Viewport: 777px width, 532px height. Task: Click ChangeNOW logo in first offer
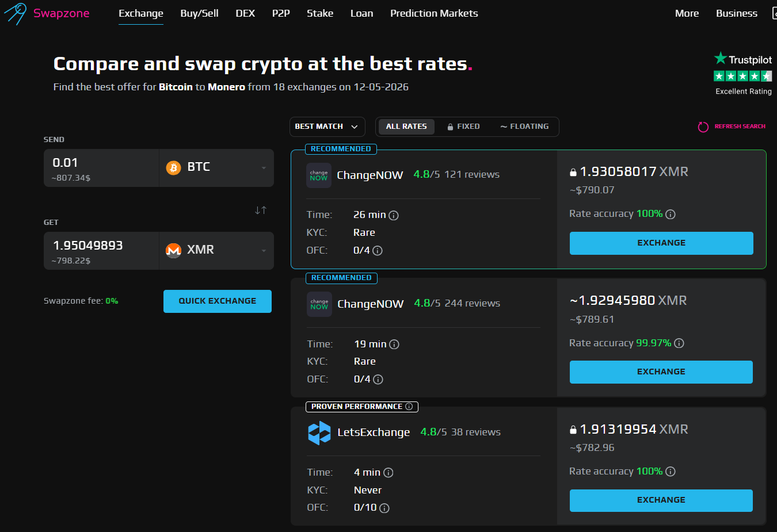[319, 175]
